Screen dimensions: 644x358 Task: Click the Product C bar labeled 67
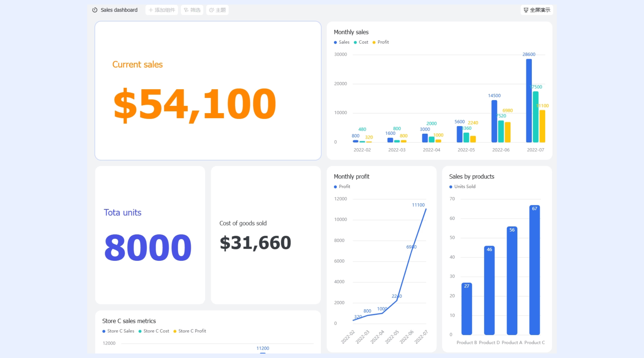click(535, 270)
